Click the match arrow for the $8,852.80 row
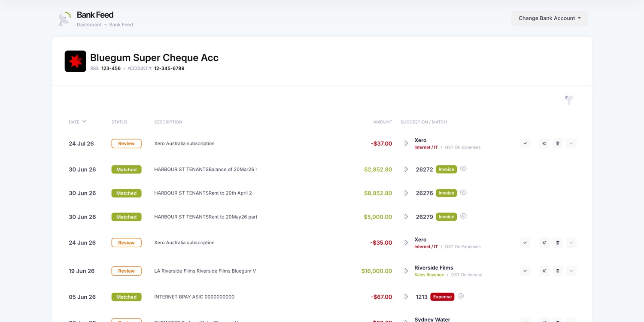 [x=405, y=193]
